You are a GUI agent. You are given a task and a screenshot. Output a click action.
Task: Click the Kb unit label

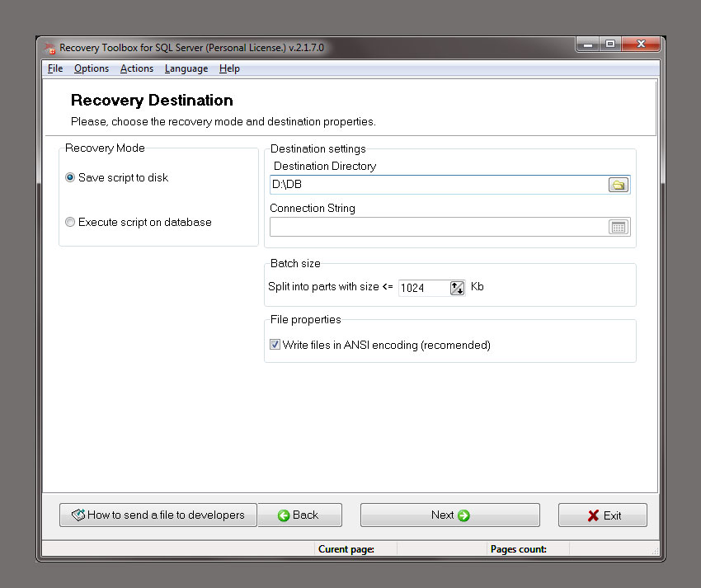click(477, 287)
